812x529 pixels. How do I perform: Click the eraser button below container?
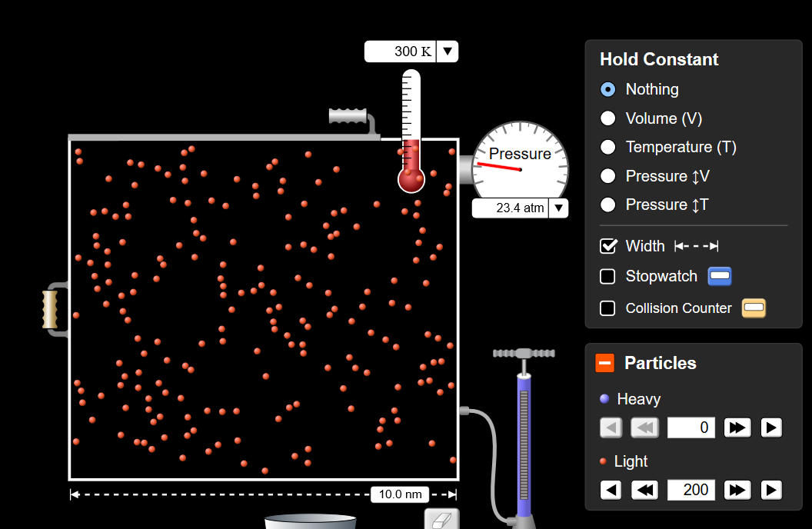[x=441, y=519]
